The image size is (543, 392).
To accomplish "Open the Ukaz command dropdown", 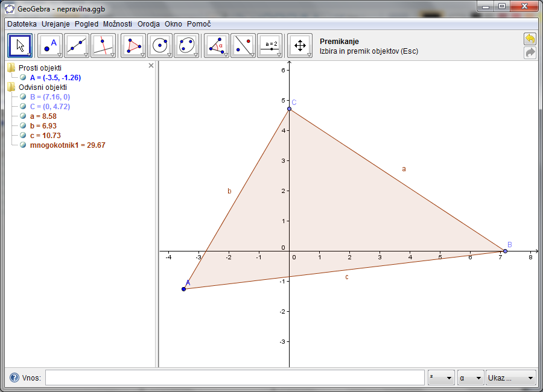I will [511, 378].
